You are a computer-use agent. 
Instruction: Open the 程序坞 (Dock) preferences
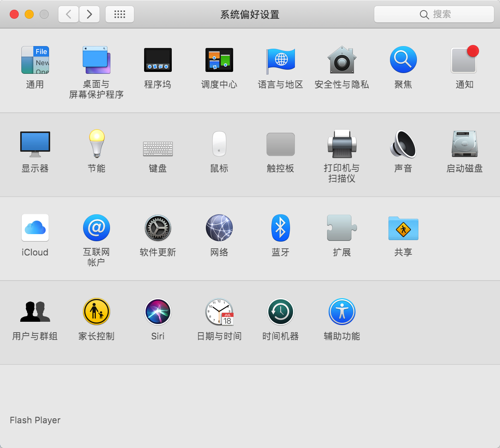[158, 60]
